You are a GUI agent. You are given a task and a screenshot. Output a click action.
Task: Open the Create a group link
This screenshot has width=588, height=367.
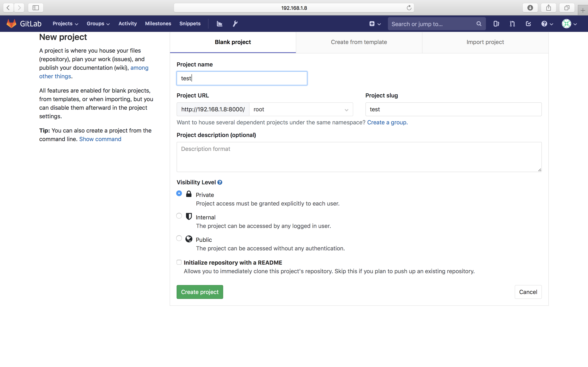(x=387, y=122)
